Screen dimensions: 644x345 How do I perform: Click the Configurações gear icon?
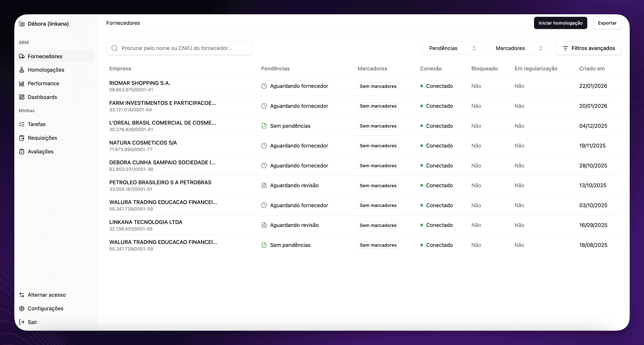[22, 308]
